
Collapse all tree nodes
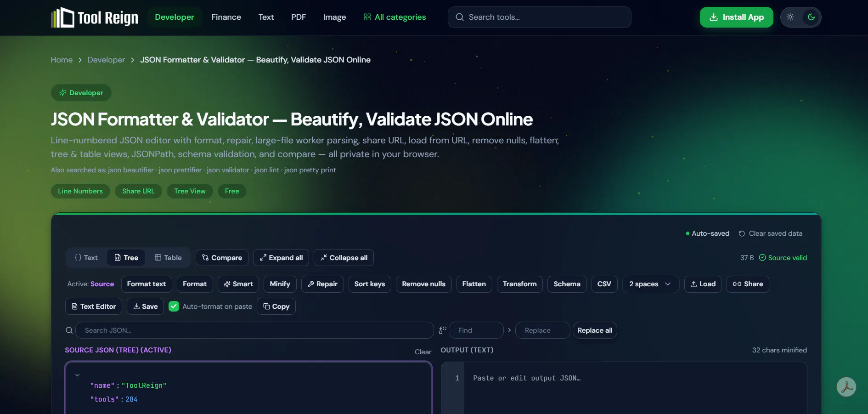tap(344, 258)
